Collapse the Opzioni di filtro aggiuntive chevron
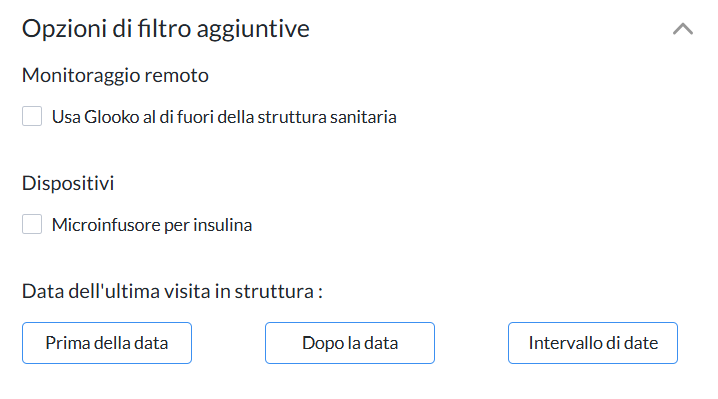Image resolution: width=718 pixels, height=399 pixels. [682, 29]
